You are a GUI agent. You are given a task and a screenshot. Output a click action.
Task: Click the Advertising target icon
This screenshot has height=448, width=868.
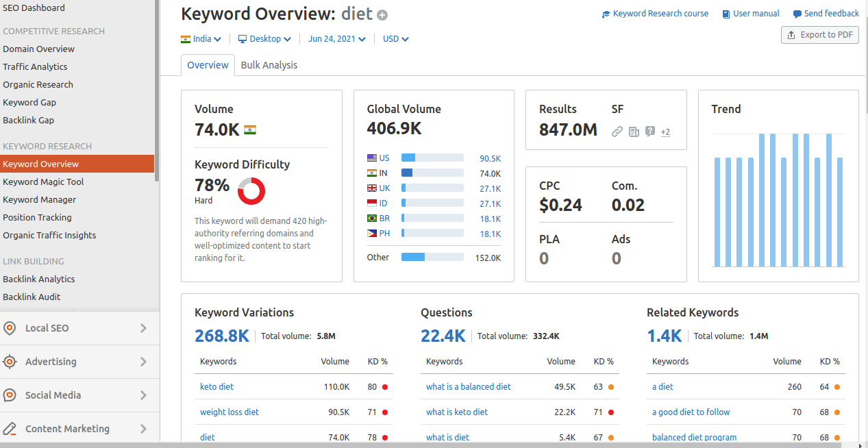click(10, 362)
